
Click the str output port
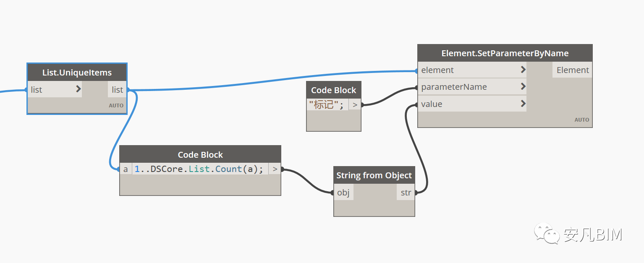tap(406, 193)
